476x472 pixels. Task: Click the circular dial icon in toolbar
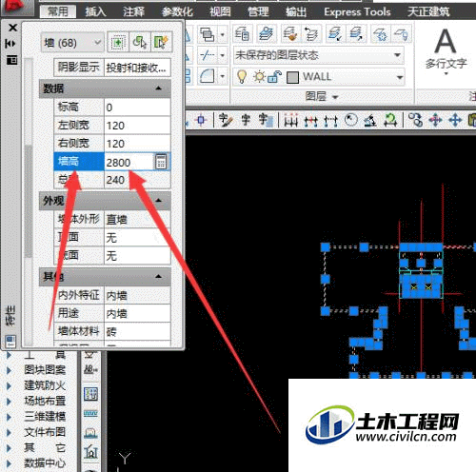[351, 120]
